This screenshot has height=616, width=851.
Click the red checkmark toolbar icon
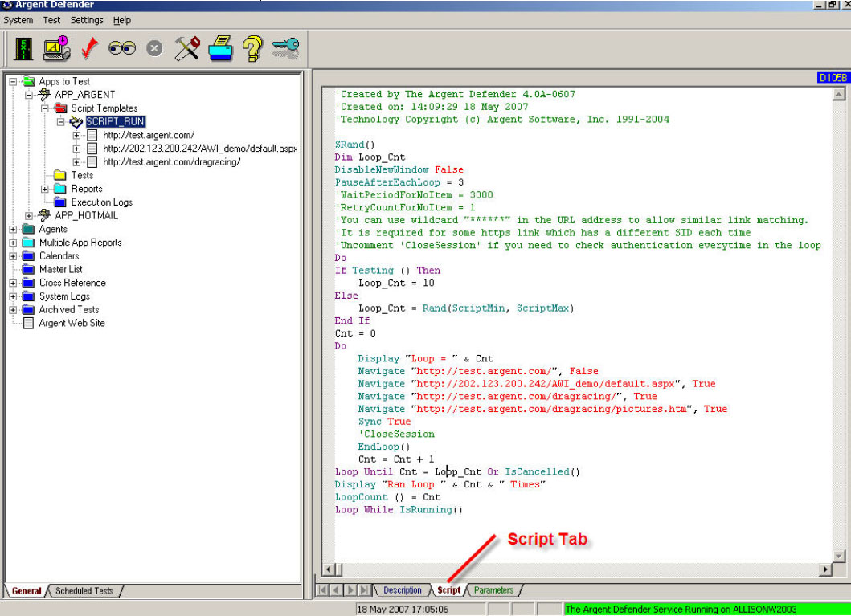89,49
